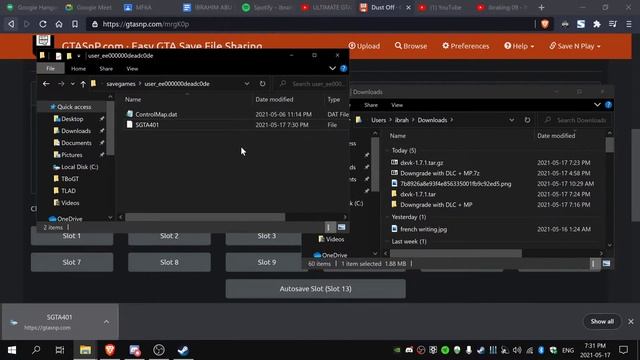Switch savegames Explorer to large icons view
Viewport: 640px width, 360px height.
pyautogui.click(x=341, y=227)
